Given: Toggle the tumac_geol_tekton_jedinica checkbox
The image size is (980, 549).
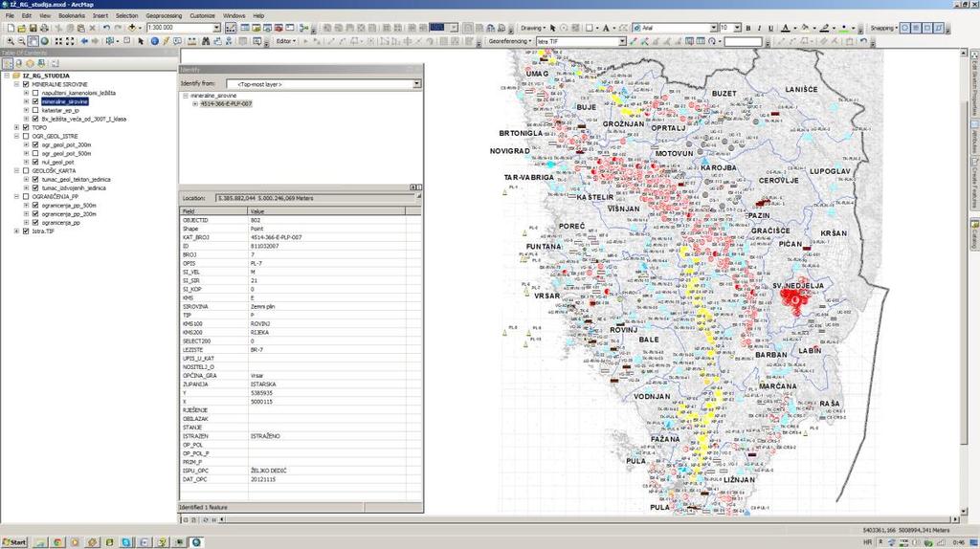Looking at the screenshot, I should click(x=35, y=179).
